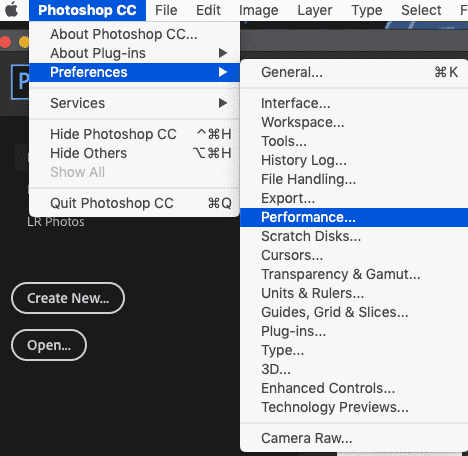
Task: Open Units & Rulers... preferences
Action: (354, 293)
